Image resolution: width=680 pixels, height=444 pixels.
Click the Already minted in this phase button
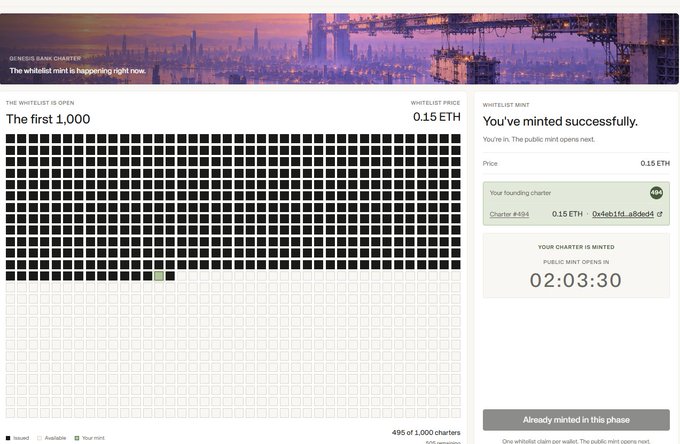tap(576, 420)
